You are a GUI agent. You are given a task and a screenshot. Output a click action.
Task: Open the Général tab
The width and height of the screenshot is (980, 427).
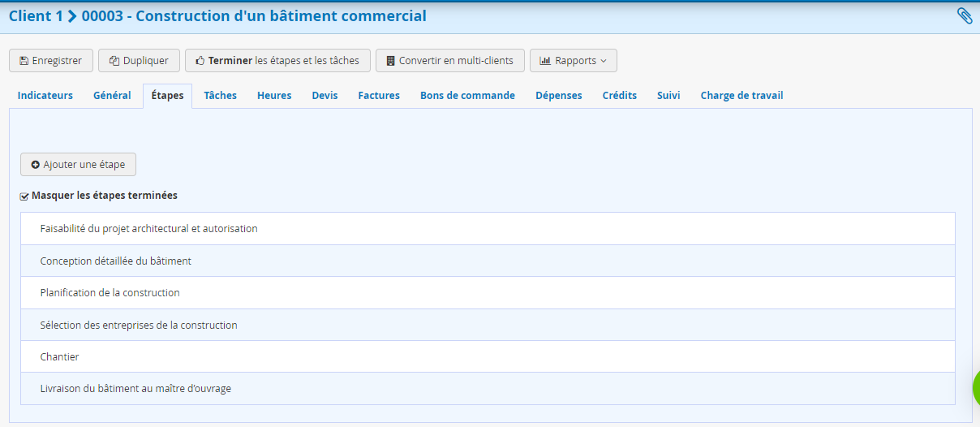coord(112,96)
